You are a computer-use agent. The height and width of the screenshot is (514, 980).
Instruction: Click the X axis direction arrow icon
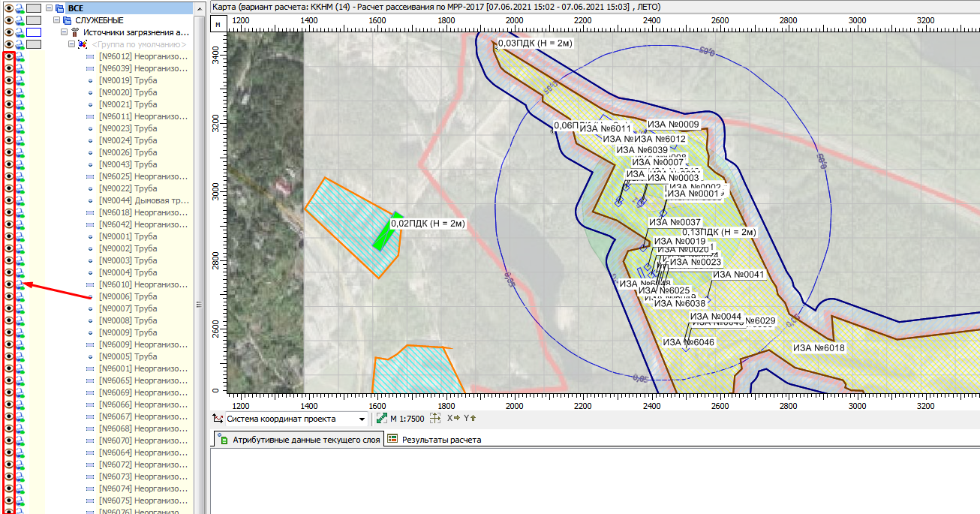click(x=453, y=419)
